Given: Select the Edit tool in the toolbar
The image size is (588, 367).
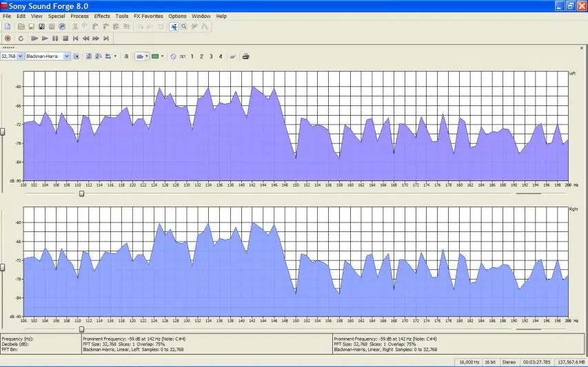Looking at the screenshot, I should point(174,27).
